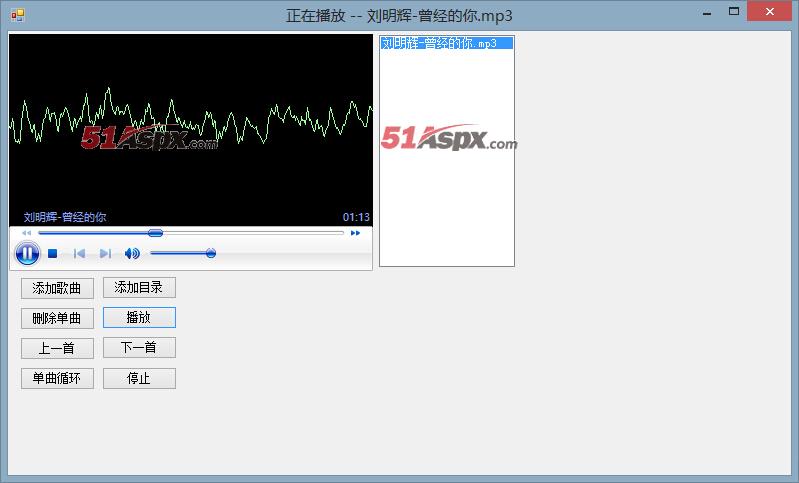Image resolution: width=799 pixels, height=483 pixels.
Task: Click the 停止 button
Action: click(139, 379)
